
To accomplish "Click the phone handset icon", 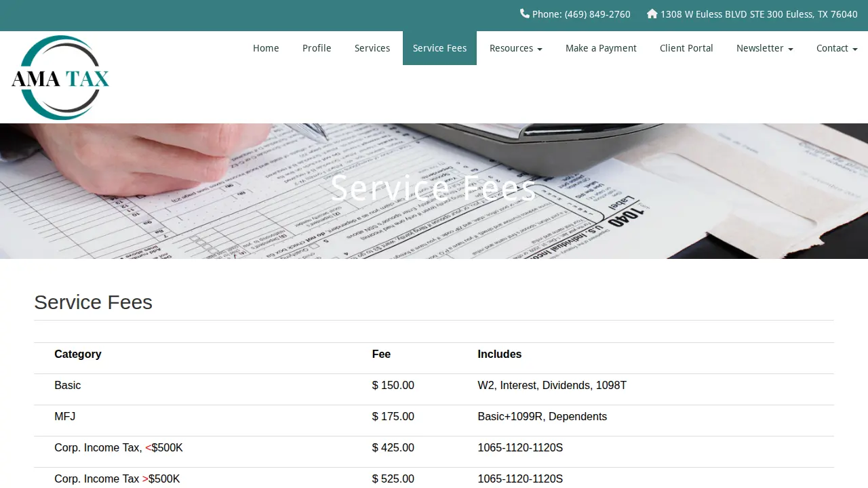I will click(x=524, y=14).
